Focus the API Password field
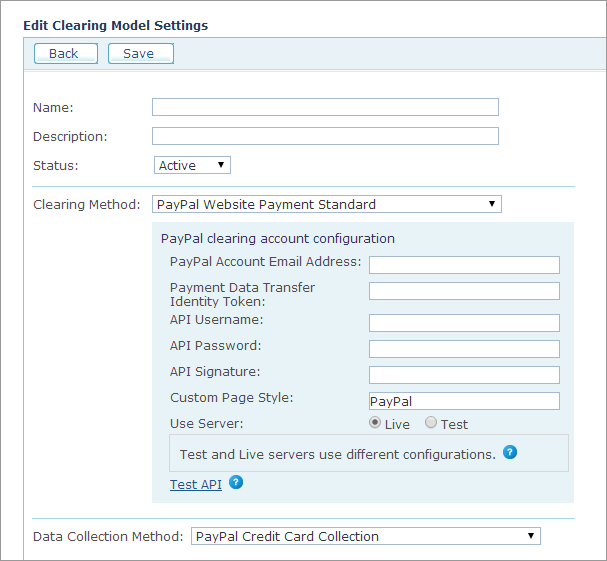Image resolution: width=607 pixels, height=561 pixels. click(x=464, y=349)
